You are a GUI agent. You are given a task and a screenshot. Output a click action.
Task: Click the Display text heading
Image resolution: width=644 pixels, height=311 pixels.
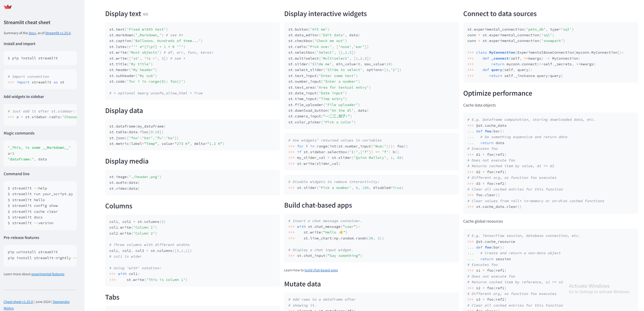point(123,14)
